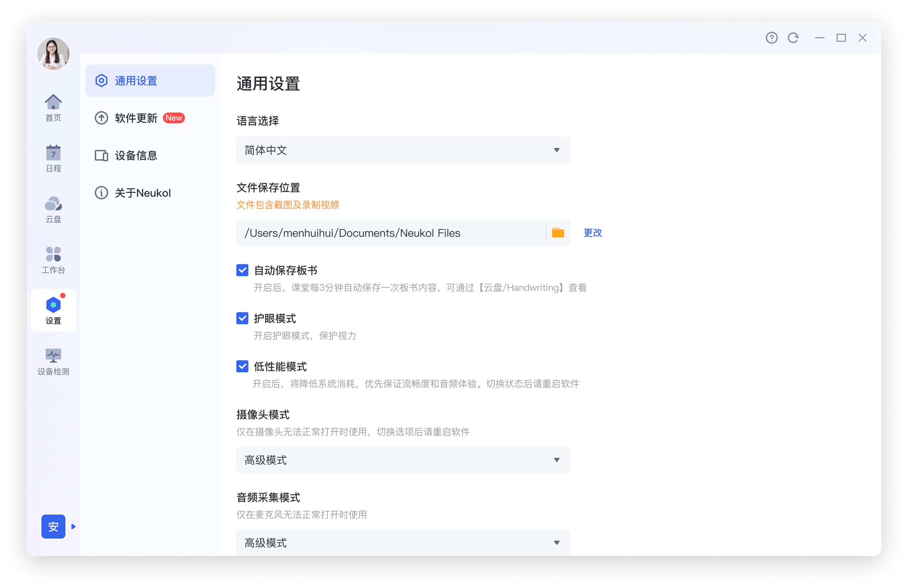Open the 日程 calendar icon

(x=53, y=152)
